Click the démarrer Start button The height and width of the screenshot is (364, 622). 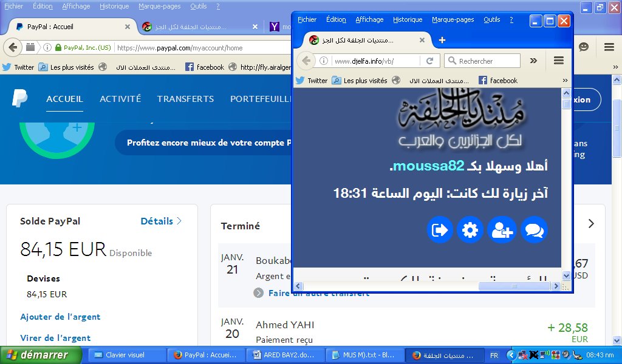41,355
